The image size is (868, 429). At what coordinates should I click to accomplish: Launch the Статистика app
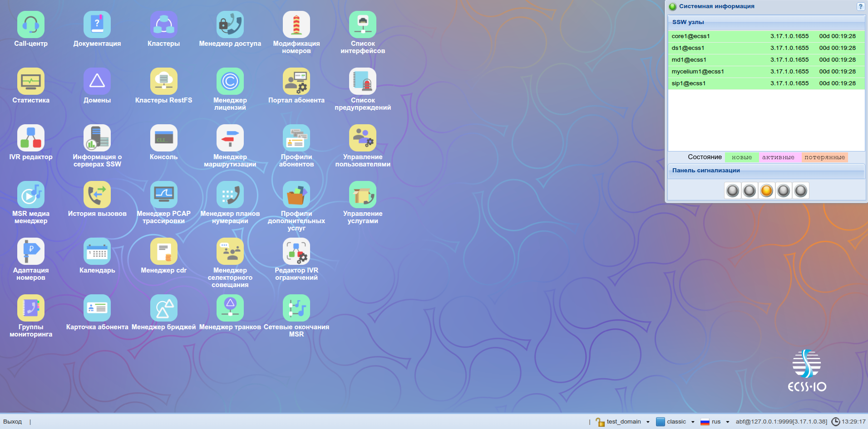click(x=31, y=81)
